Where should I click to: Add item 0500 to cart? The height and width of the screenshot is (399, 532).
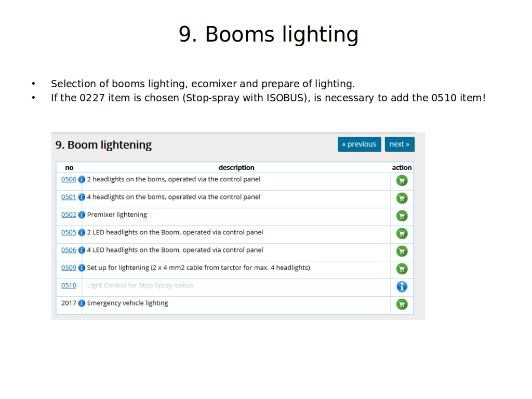tap(402, 181)
